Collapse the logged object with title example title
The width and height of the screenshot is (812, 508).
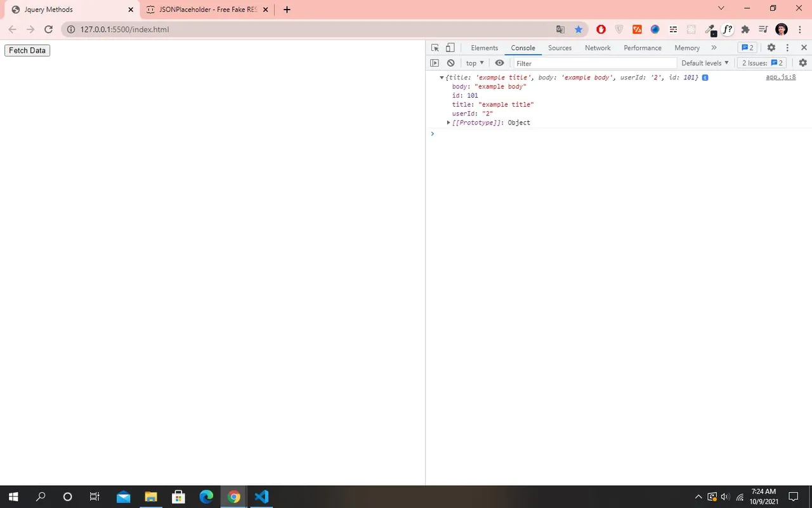point(442,77)
